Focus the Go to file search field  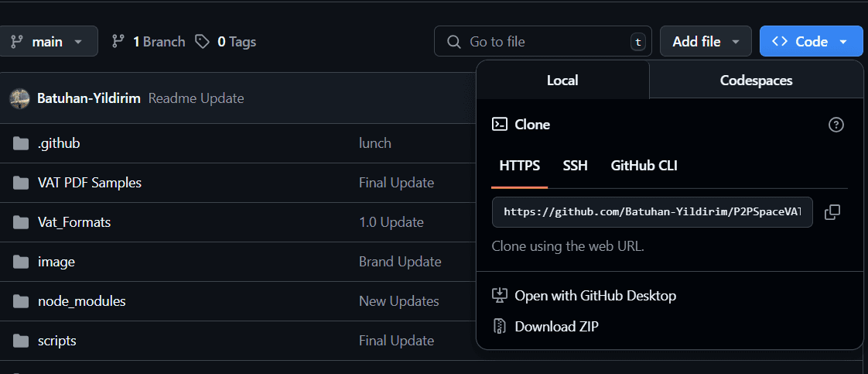[x=542, y=42]
